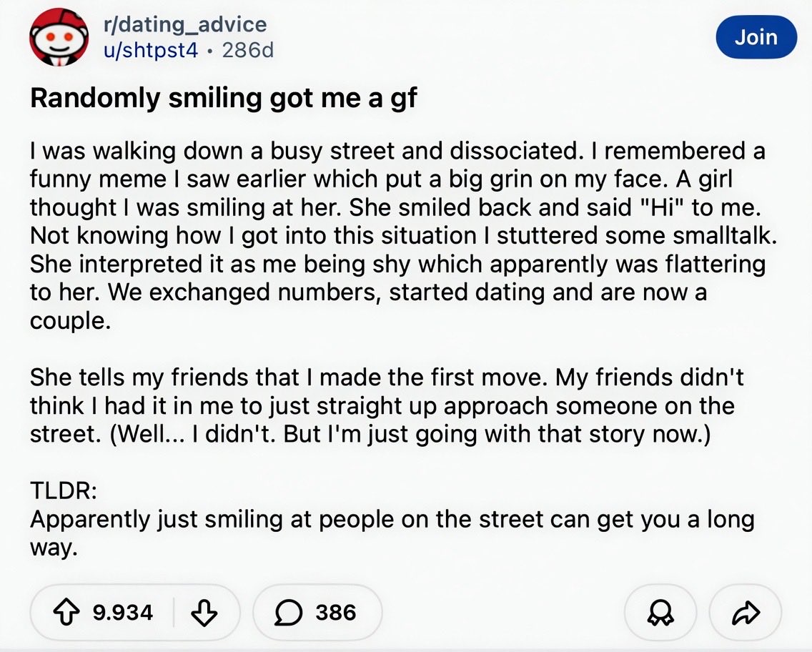Join the r/dating_advice community
This screenshot has height=652, width=812.
[x=756, y=37]
